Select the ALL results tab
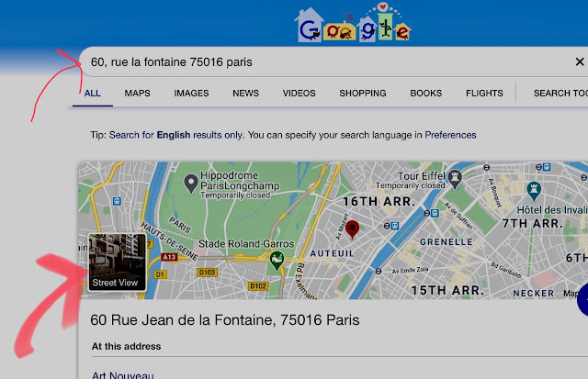 pos(92,94)
